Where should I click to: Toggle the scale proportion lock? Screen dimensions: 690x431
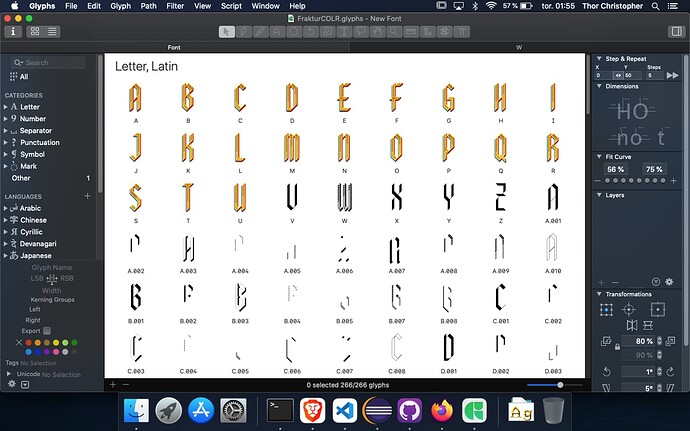point(617,347)
